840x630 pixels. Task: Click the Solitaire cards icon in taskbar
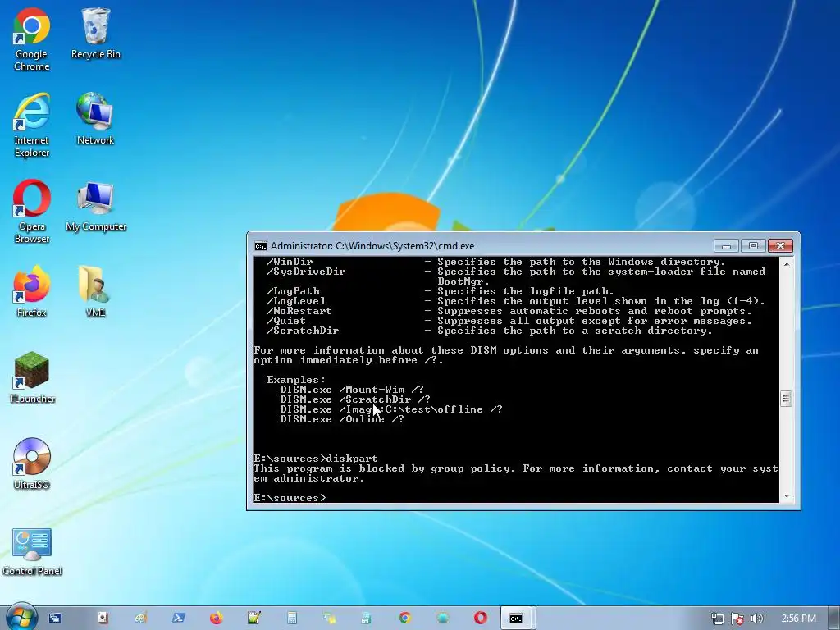[103, 619]
